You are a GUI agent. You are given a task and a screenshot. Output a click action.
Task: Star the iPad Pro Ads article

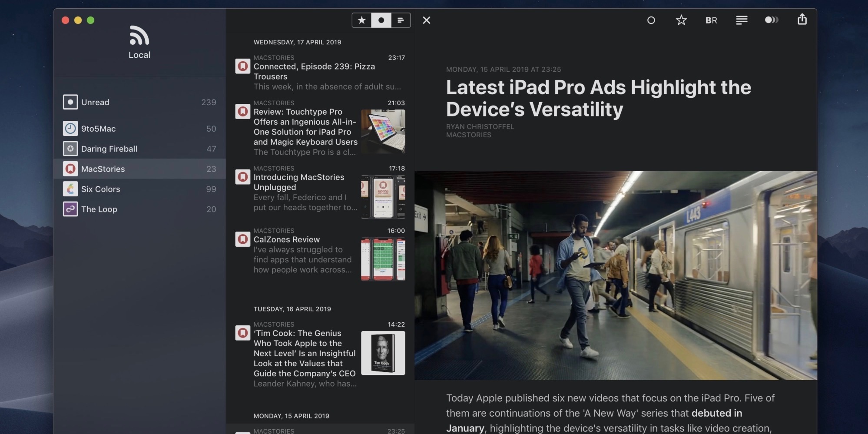(681, 20)
